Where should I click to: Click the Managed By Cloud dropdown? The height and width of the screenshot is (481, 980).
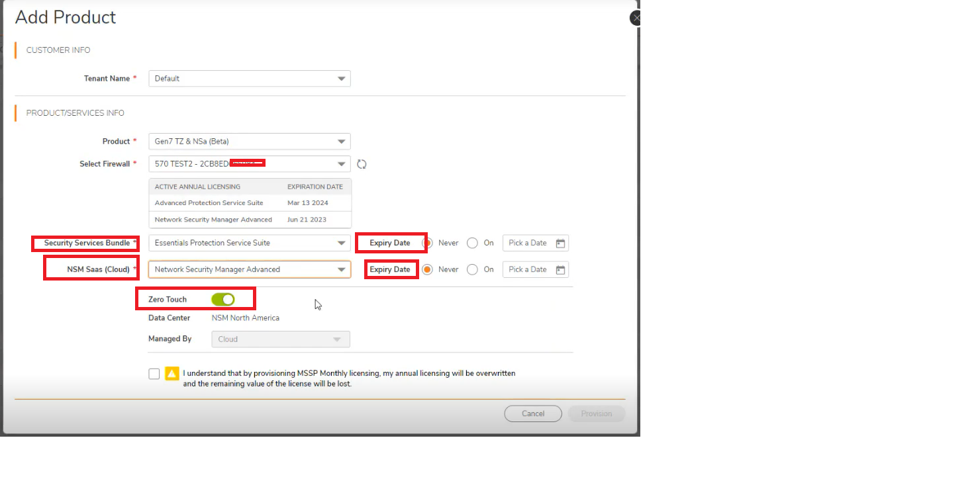click(281, 339)
